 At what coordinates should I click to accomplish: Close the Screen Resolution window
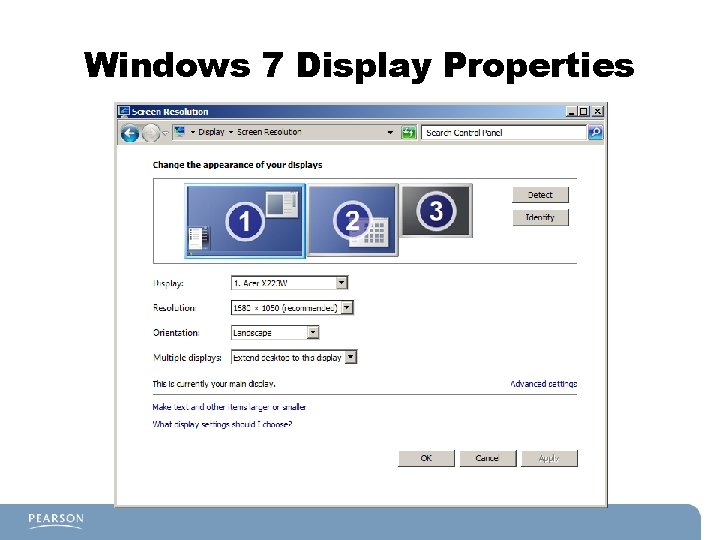click(x=597, y=111)
